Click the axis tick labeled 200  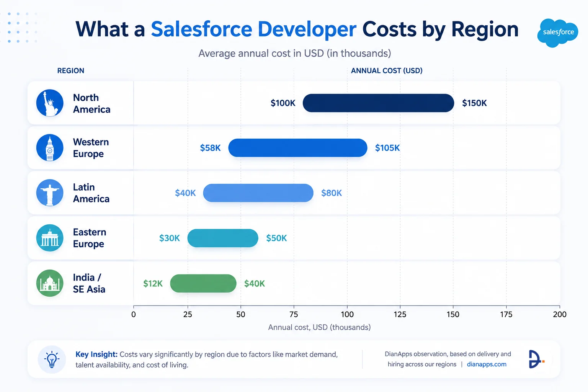(560, 314)
